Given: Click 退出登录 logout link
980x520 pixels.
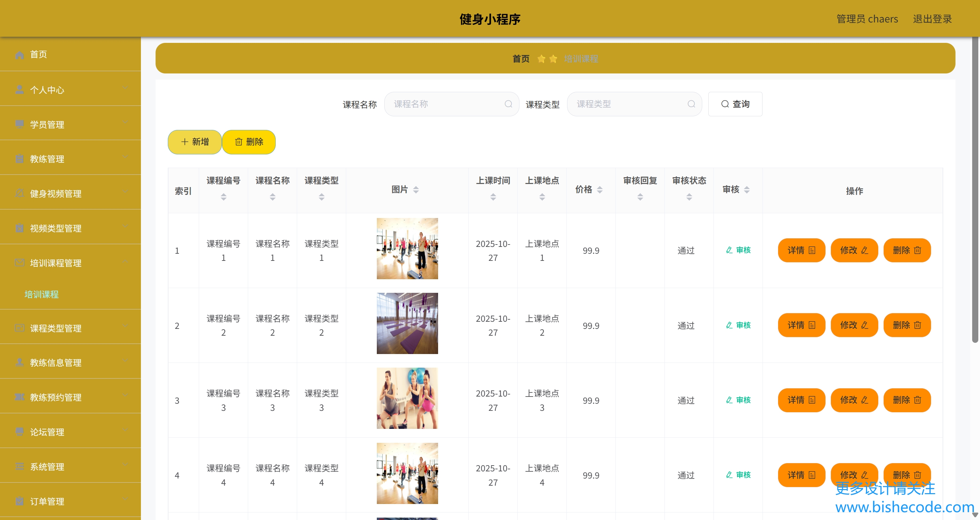Looking at the screenshot, I should coord(932,19).
